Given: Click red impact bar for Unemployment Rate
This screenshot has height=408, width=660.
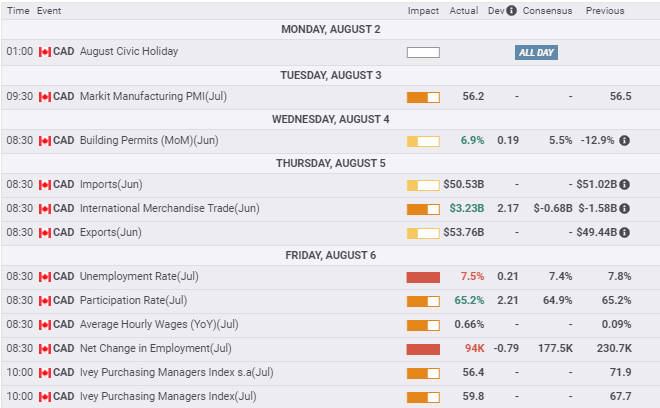Looking at the screenshot, I should click(423, 276).
